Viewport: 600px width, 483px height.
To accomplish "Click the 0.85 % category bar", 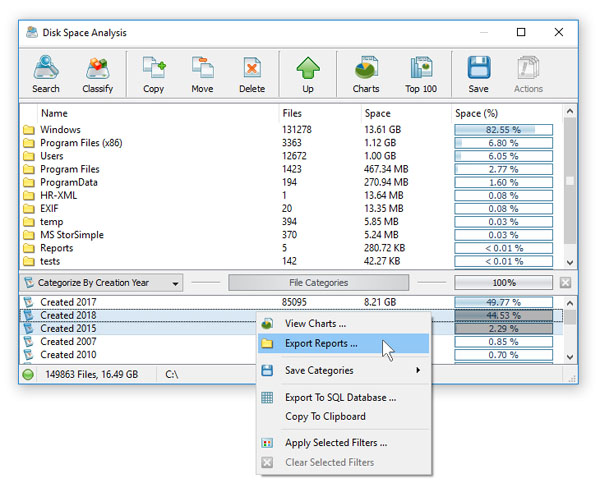I will click(504, 342).
